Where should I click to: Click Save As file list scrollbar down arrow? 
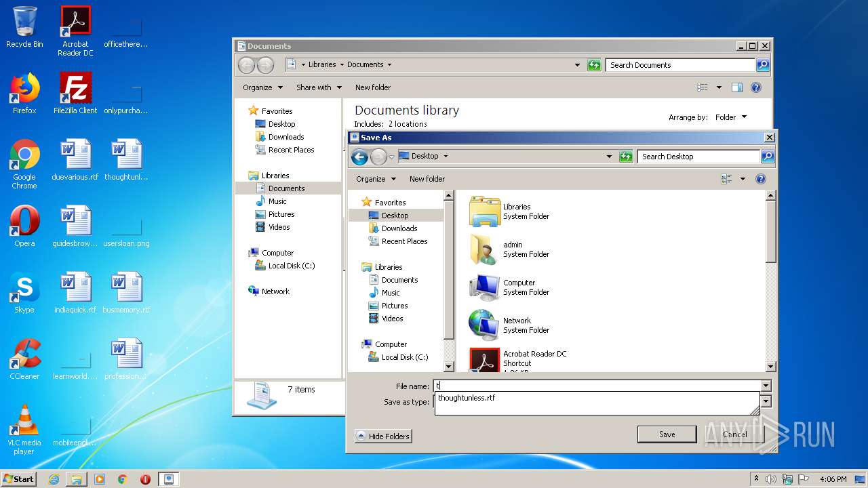point(770,367)
